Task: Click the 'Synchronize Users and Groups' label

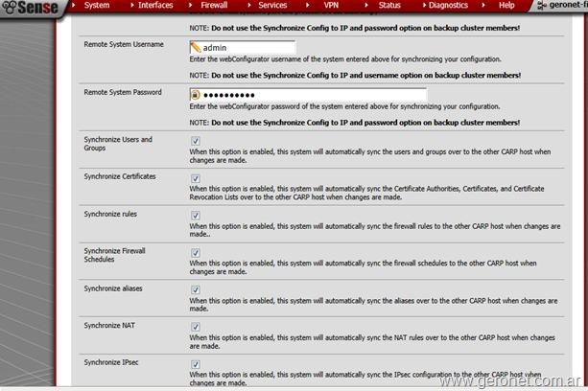Action: [118, 144]
